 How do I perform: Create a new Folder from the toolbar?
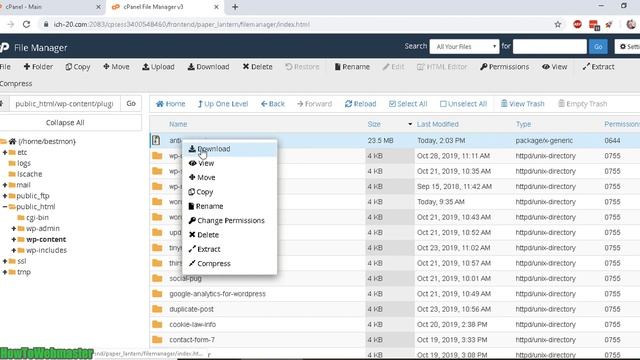point(38,67)
